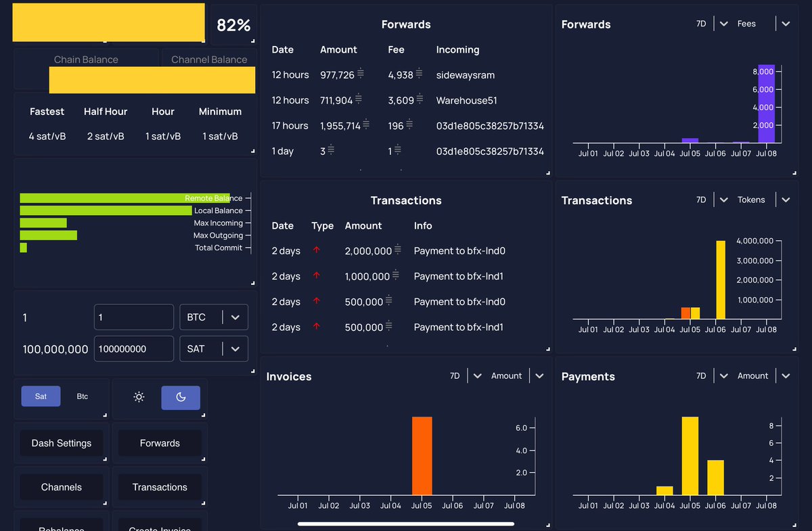Click Chain Balance card
The height and width of the screenshot is (531, 812).
86,68
